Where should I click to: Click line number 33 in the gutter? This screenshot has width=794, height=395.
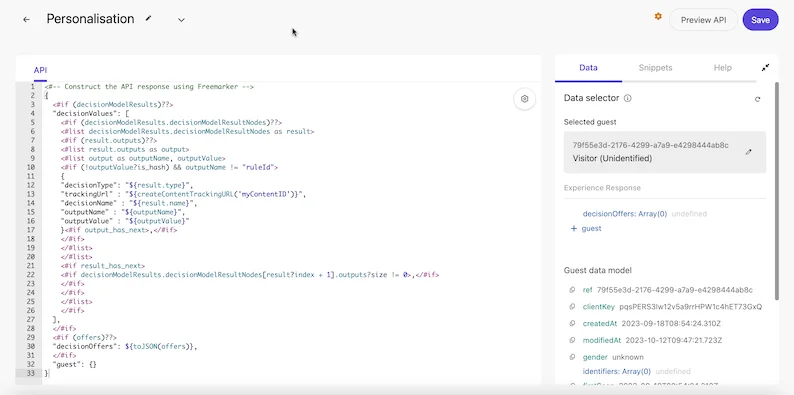[30, 373]
